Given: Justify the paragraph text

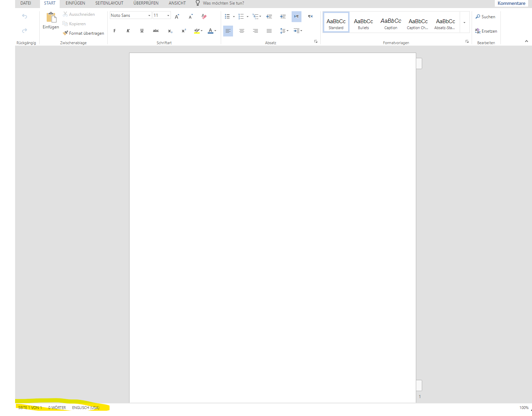Looking at the screenshot, I should [269, 31].
